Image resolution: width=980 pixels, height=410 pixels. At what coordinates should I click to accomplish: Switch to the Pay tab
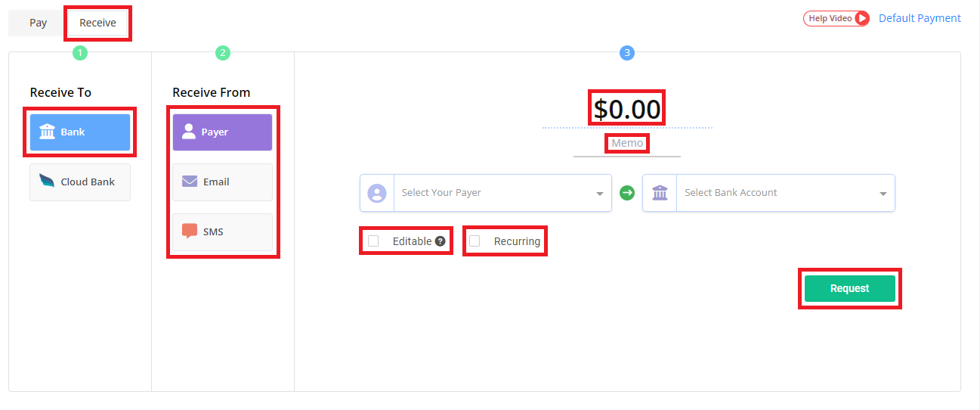coord(38,23)
